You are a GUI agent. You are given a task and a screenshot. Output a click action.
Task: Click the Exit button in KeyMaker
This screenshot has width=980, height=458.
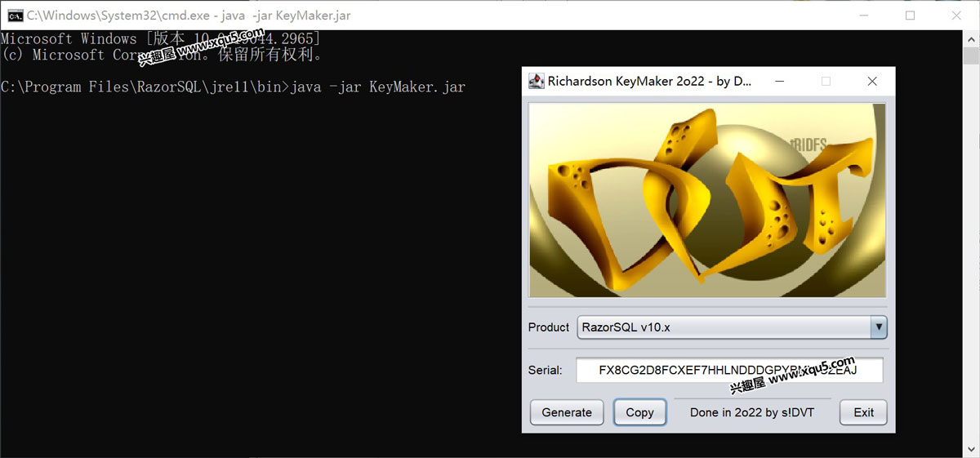pyautogui.click(x=863, y=412)
